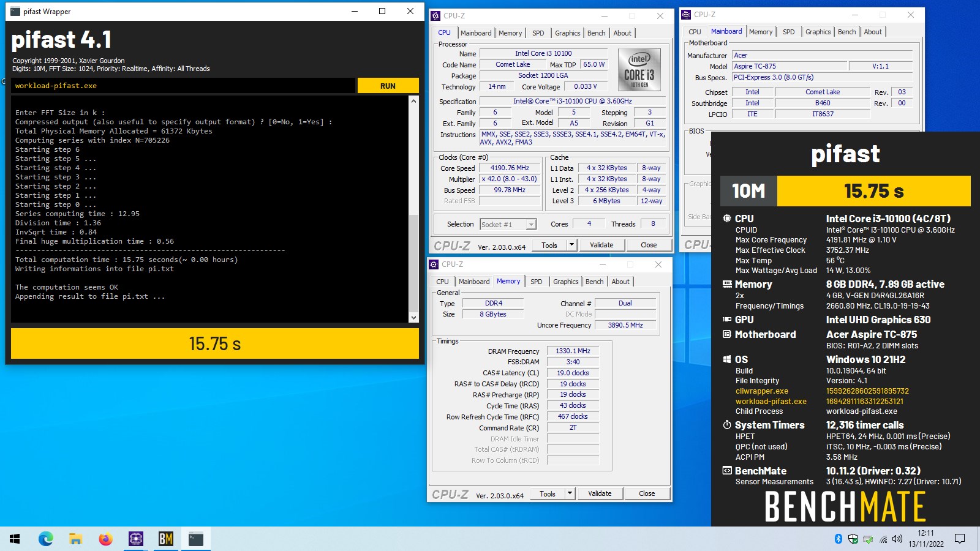Click the yellow 15.75 s result bar in pifast Wrapper
The height and width of the screenshot is (551, 980).
215,343
